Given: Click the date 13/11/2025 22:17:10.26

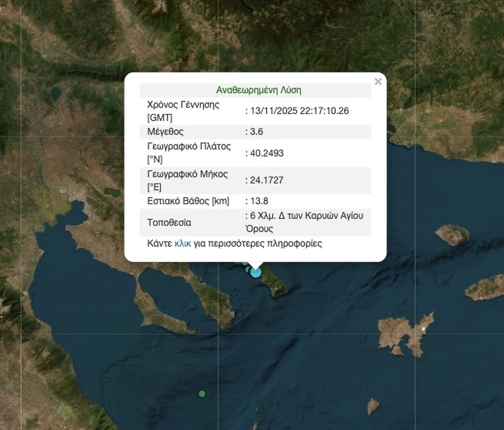Looking at the screenshot, I should point(299,111).
